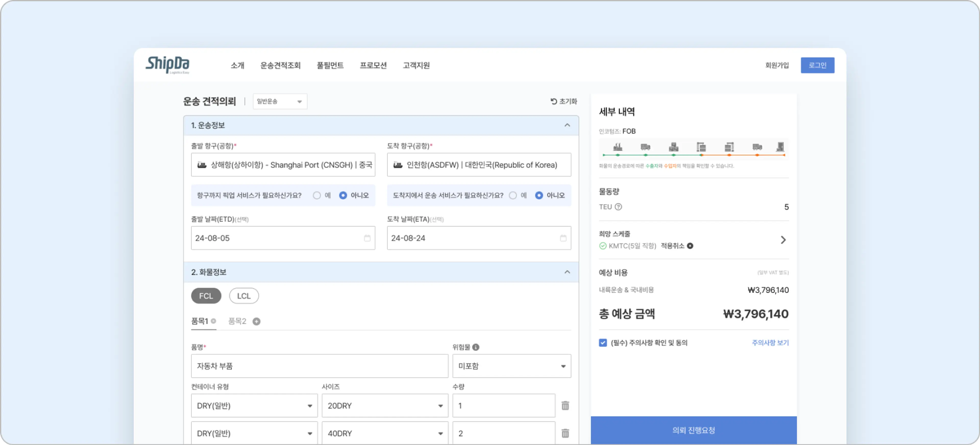Remove 품목1 with its small x icon
Image resolution: width=980 pixels, height=445 pixels.
pos(213,321)
